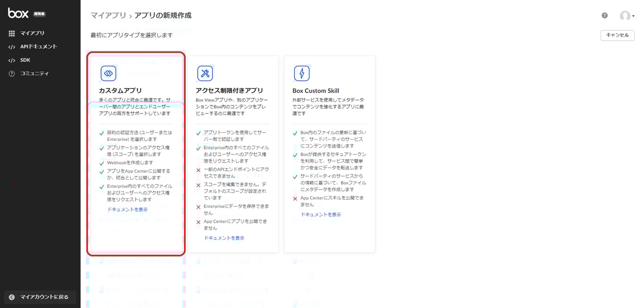
Task: Click the カスタムアプリ diamond icon
Action: pyautogui.click(x=108, y=73)
